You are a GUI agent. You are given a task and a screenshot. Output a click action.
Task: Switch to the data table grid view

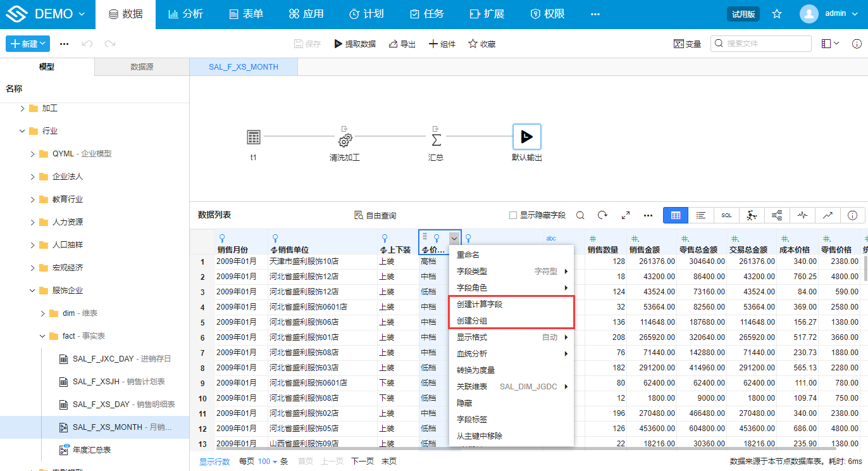[675, 215]
